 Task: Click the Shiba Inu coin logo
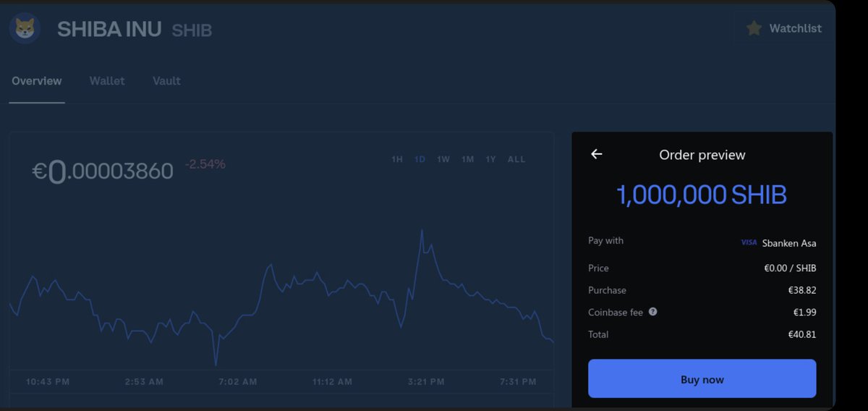click(x=25, y=29)
